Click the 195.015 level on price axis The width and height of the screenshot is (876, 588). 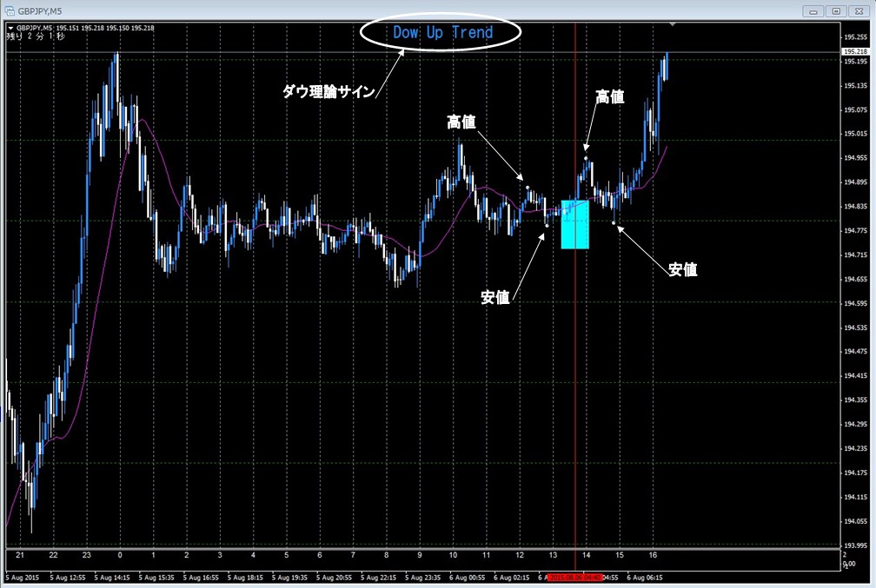pos(855,134)
